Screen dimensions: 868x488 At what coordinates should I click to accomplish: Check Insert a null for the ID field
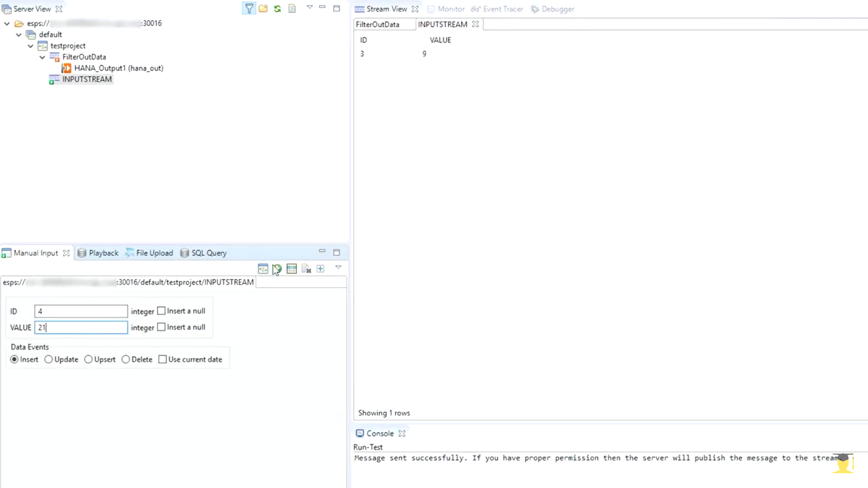coord(161,310)
